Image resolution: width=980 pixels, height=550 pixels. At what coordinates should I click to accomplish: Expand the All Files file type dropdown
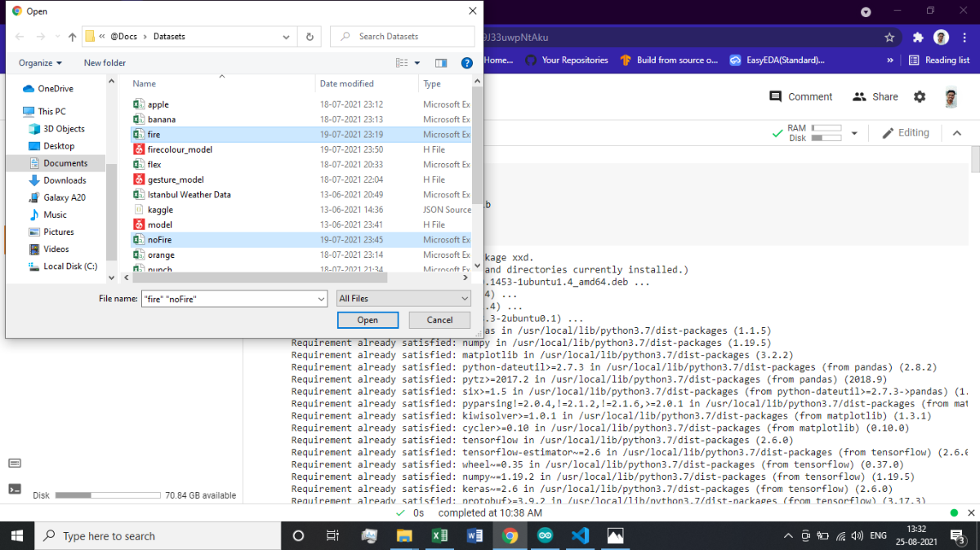pos(403,298)
